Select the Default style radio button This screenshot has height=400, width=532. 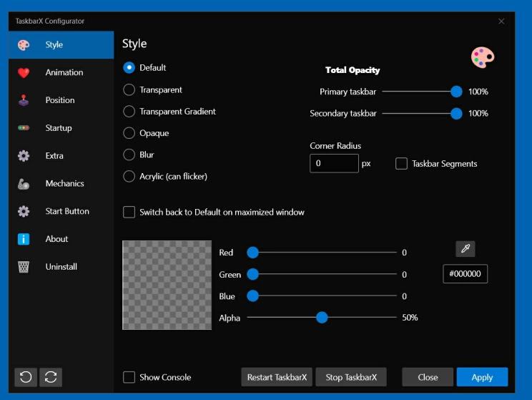pyautogui.click(x=129, y=67)
